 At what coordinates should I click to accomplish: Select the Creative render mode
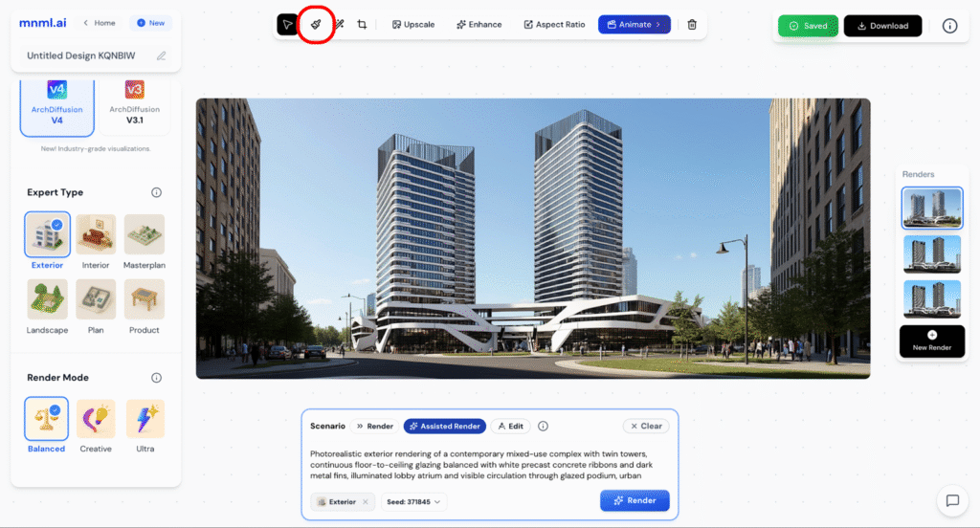pos(96,427)
